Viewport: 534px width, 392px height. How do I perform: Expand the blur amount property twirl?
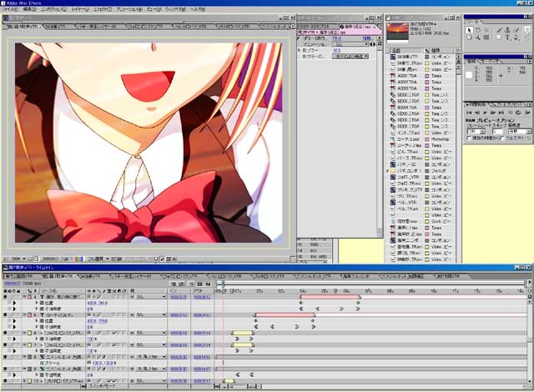pos(300,50)
